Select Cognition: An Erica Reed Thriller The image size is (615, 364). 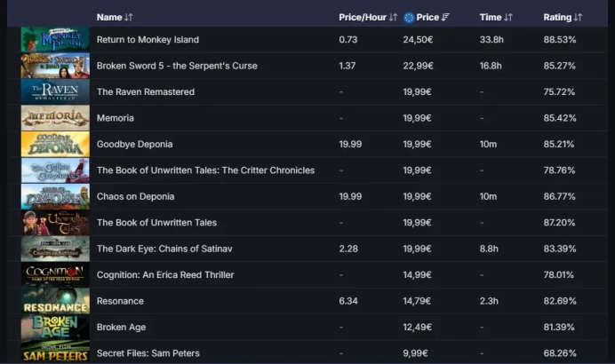pyautogui.click(x=165, y=274)
